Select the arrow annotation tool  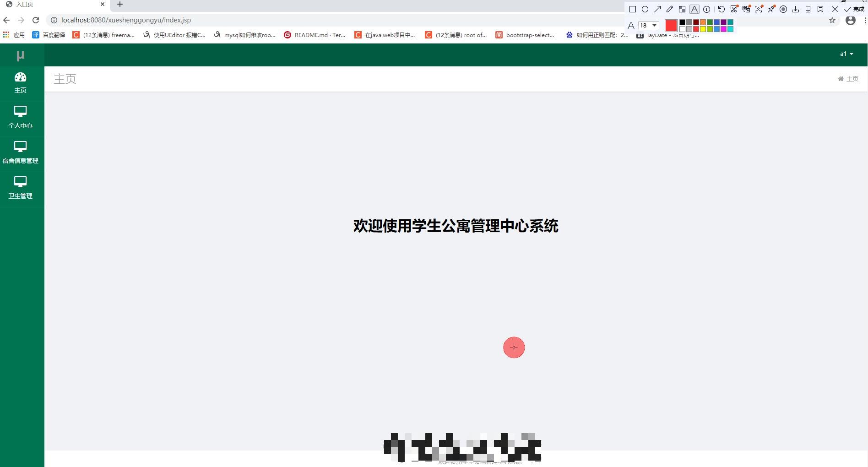pos(657,9)
